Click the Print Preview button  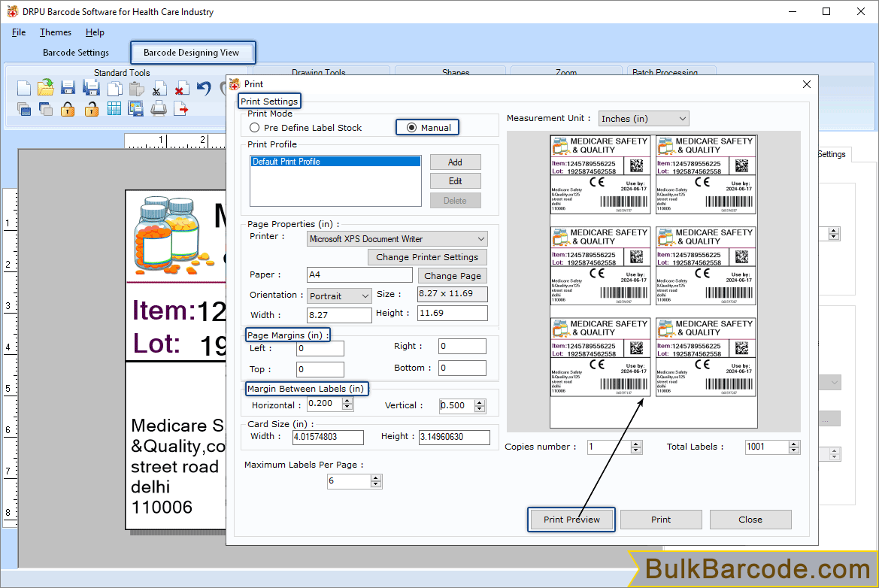[x=571, y=520]
